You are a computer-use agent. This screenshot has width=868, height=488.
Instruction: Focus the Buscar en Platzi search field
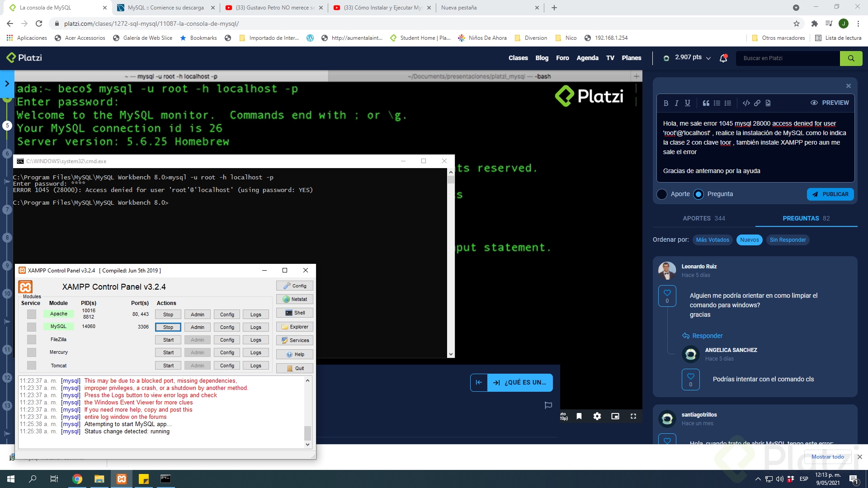coord(788,58)
